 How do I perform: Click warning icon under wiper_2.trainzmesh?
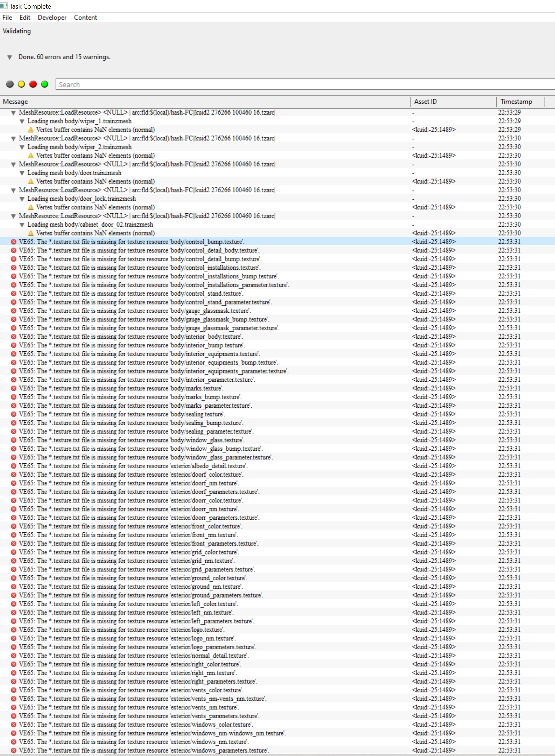(x=31, y=156)
